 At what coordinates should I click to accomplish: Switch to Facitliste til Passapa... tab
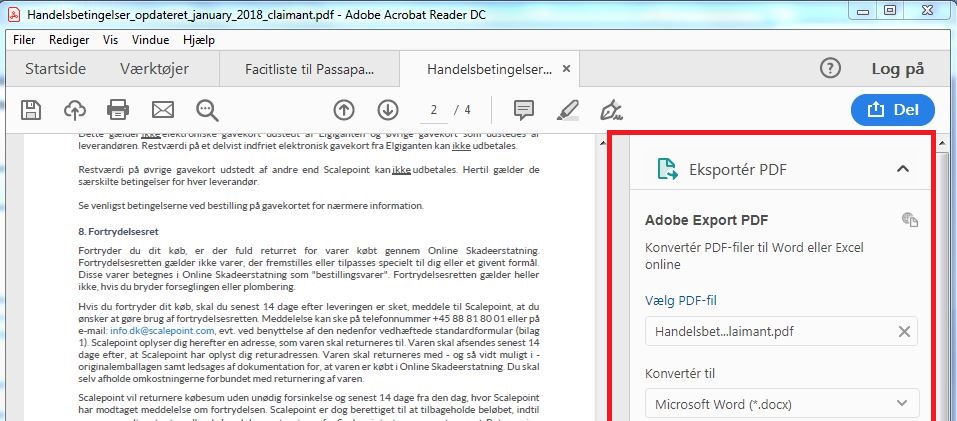click(x=309, y=69)
